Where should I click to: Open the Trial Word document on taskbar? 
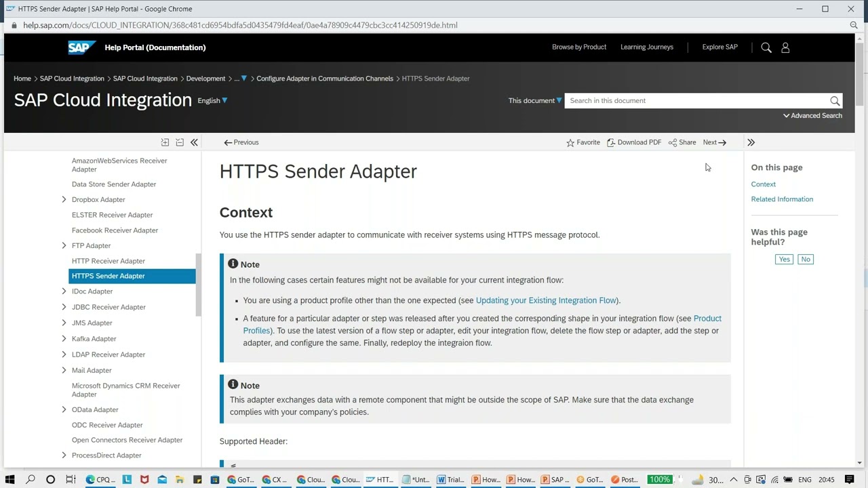click(x=451, y=480)
